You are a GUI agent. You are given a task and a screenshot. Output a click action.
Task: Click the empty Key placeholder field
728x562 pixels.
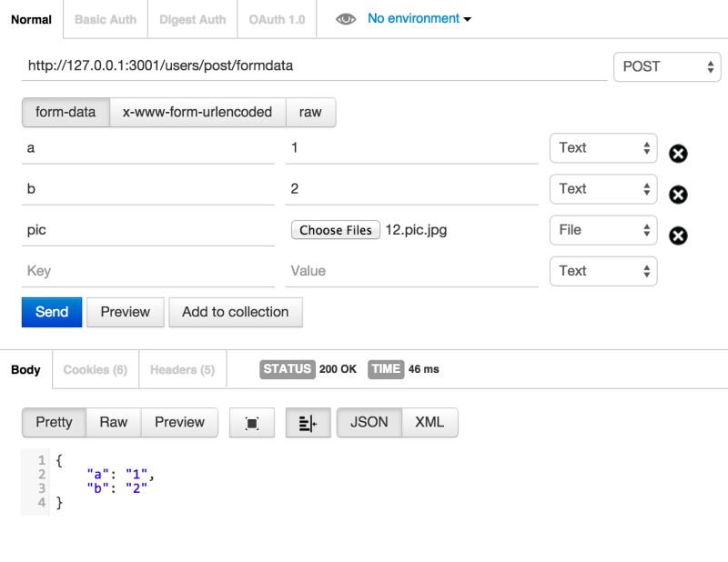pyautogui.click(x=148, y=272)
